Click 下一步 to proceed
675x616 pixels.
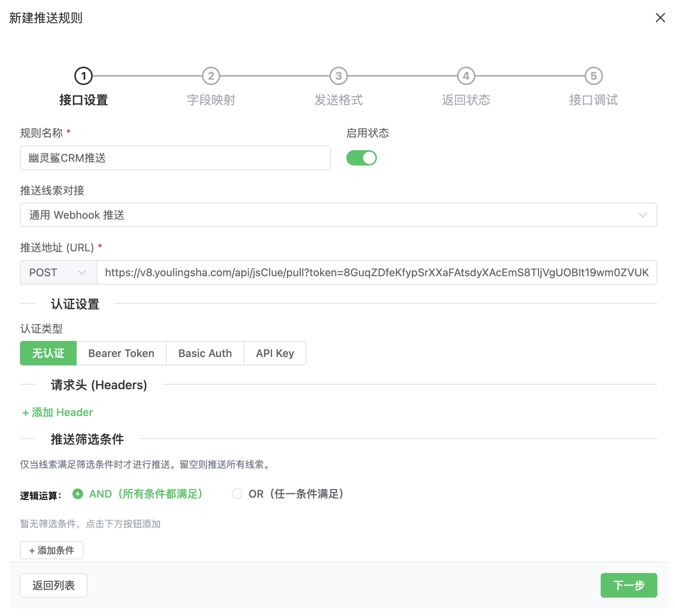(628, 585)
